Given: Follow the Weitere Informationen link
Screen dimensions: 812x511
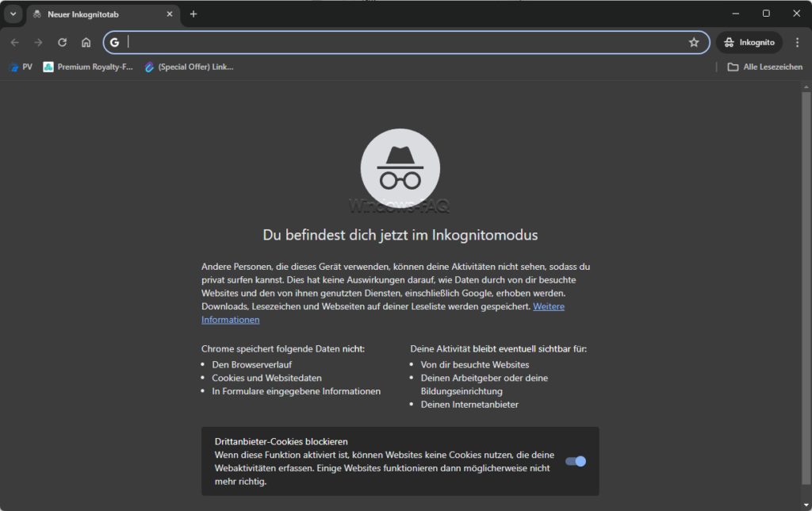Looking at the screenshot, I should 549,306.
